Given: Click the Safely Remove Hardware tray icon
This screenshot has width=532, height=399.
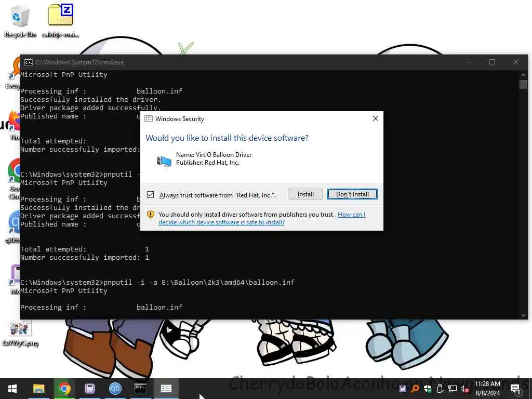Looking at the screenshot, I should 440,389.
